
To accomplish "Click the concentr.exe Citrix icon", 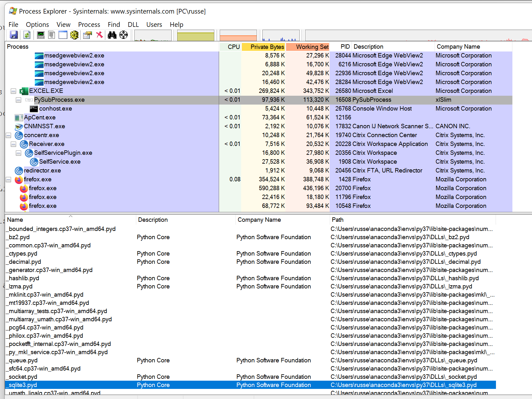I will pyautogui.click(x=19, y=135).
